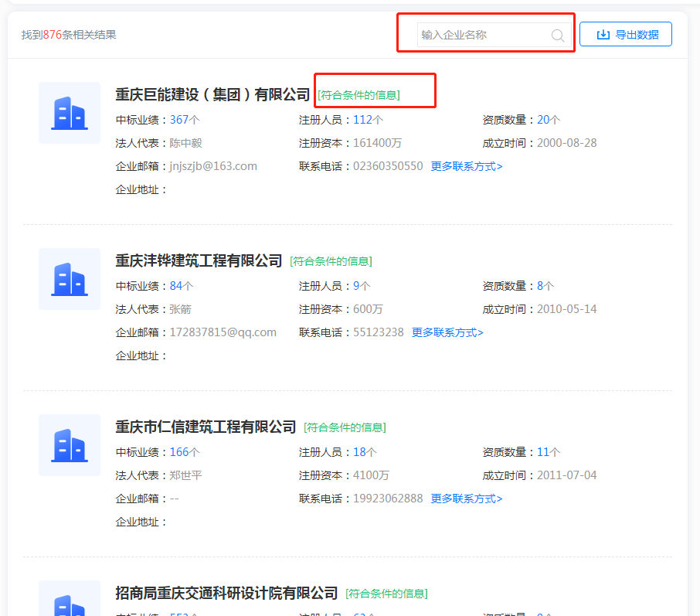Select founding date 2010-05-14
The height and width of the screenshot is (616, 700).
pyautogui.click(x=567, y=309)
